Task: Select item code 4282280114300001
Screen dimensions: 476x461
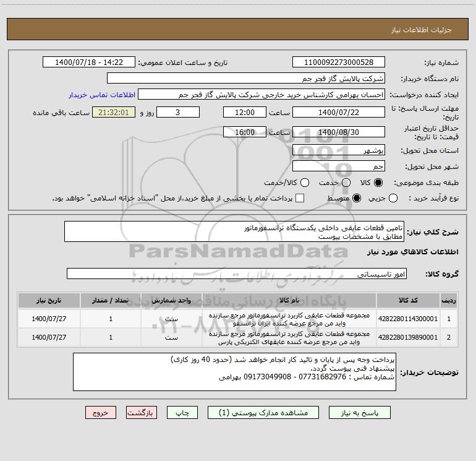Action: [x=408, y=319]
